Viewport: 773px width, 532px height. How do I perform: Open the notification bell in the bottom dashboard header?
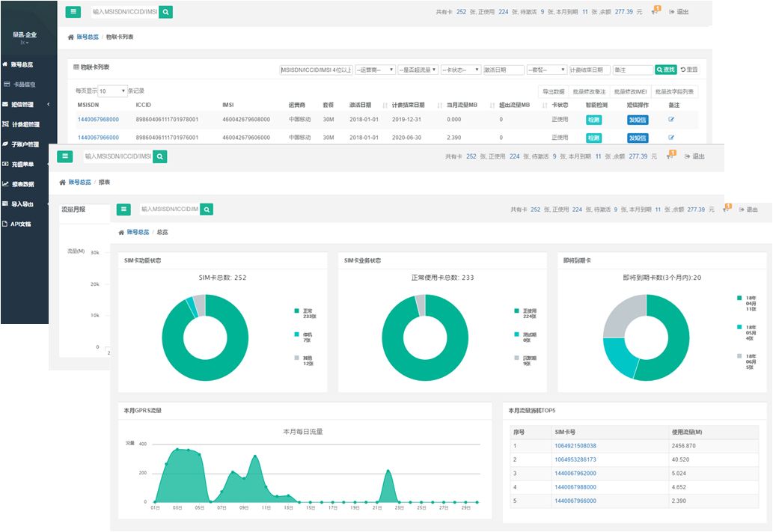click(x=726, y=209)
